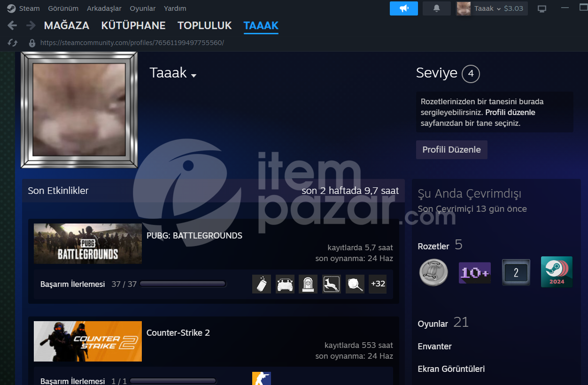Open the silver coin community badge
The width and height of the screenshot is (588, 385).
433,272
